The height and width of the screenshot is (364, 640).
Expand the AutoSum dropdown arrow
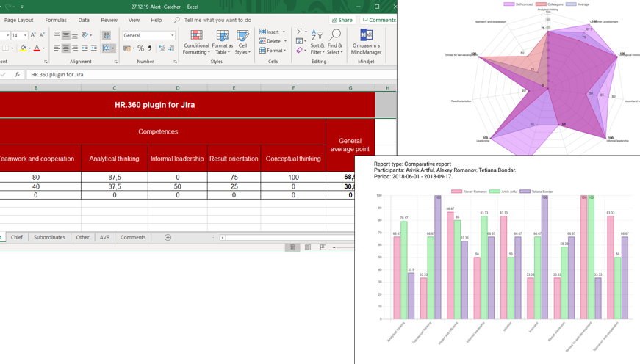[306, 32]
